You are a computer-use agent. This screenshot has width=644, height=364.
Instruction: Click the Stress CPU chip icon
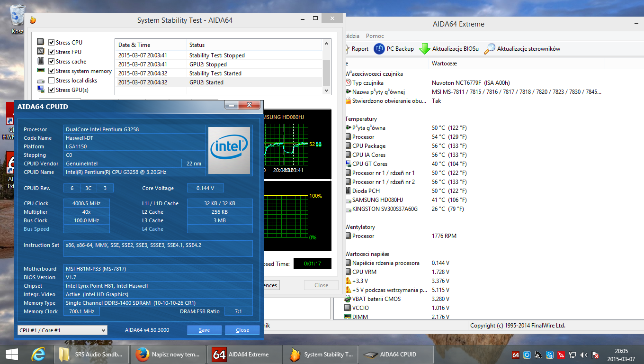click(41, 42)
